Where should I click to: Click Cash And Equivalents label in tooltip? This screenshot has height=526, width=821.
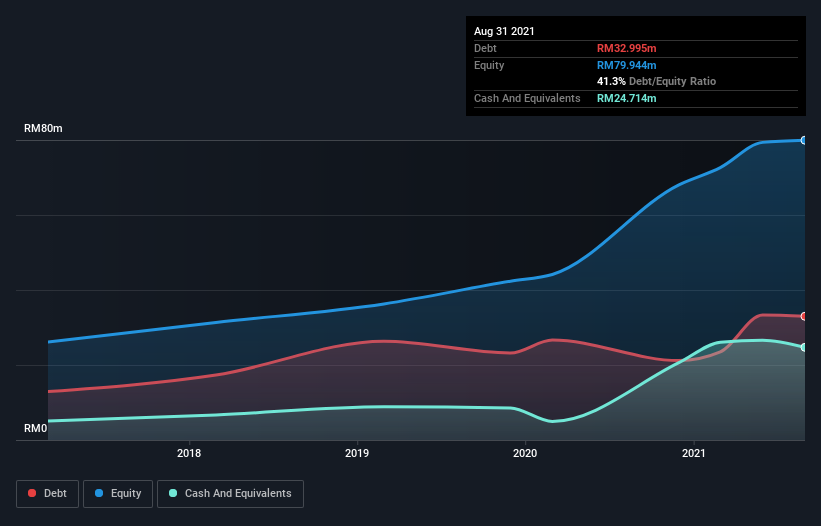tap(527, 98)
